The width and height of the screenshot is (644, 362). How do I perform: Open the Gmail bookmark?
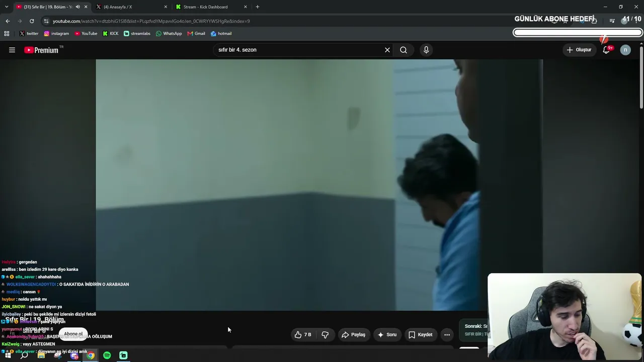tap(196, 34)
